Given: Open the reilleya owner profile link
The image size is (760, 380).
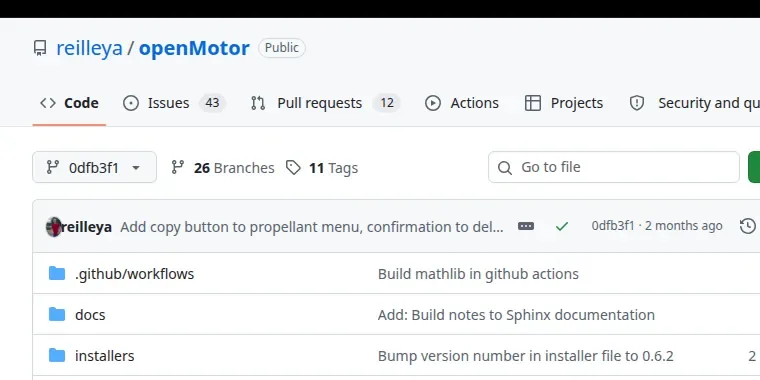Looking at the screenshot, I should (x=89, y=48).
